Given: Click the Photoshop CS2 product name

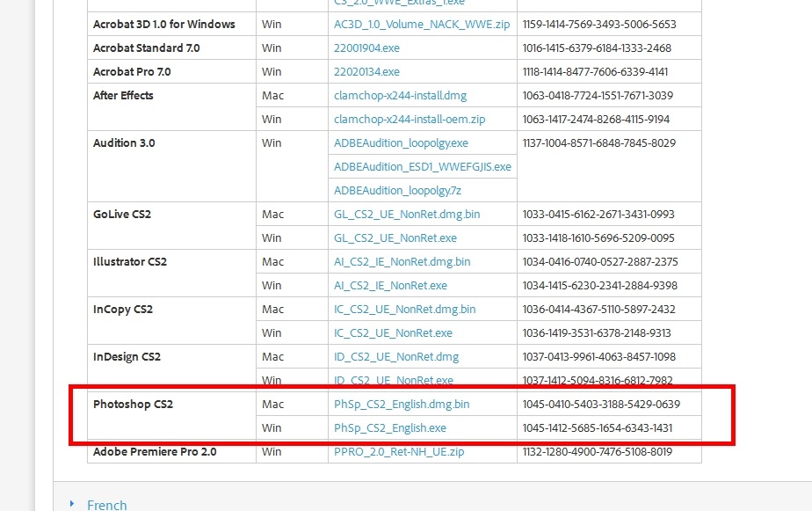Looking at the screenshot, I should pyautogui.click(x=133, y=405).
